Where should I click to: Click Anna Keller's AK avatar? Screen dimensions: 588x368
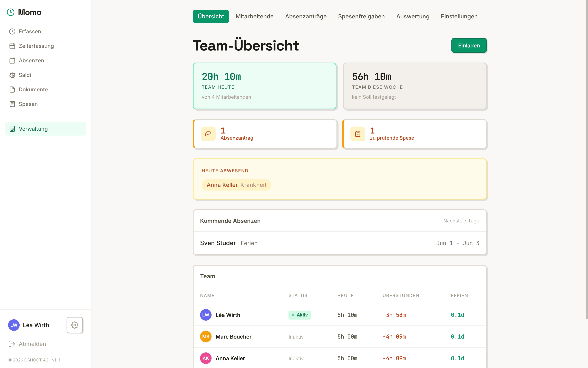pyautogui.click(x=206, y=358)
